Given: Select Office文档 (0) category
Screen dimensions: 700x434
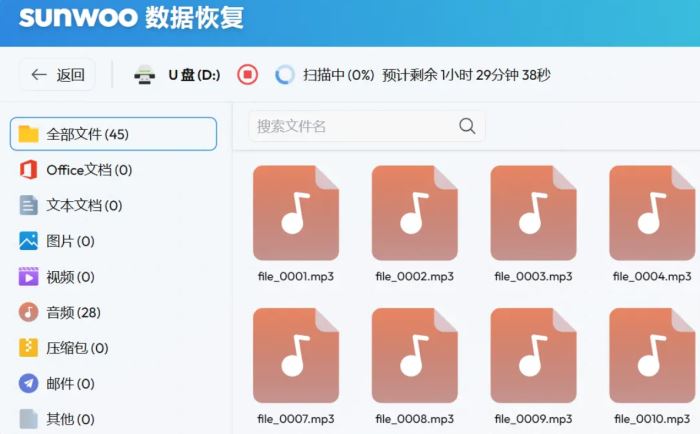Looking at the screenshot, I should (113, 170).
